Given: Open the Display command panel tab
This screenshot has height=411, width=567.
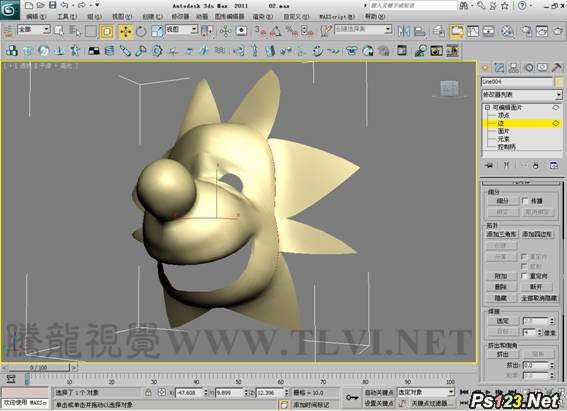Looking at the screenshot, I should (542, 68).
